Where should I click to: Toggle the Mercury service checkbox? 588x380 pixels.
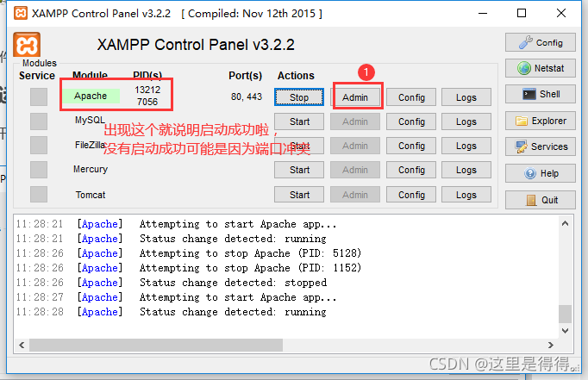click(39, 170)
